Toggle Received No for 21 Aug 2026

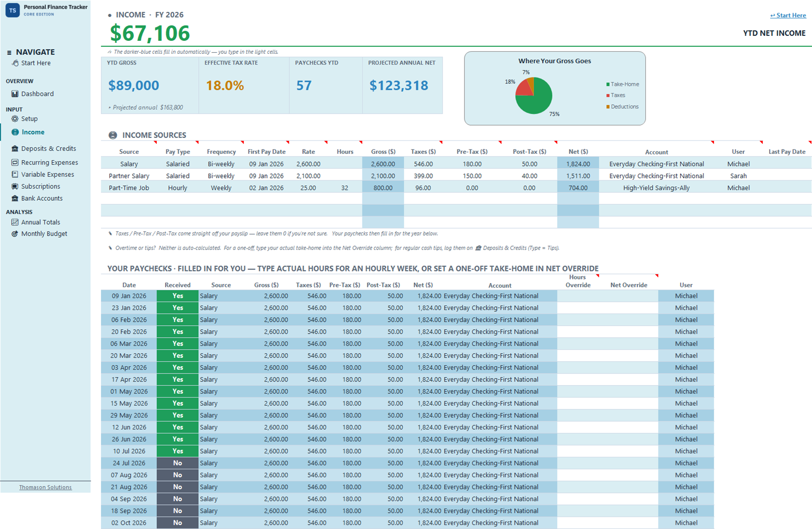[x=177, y=487]
